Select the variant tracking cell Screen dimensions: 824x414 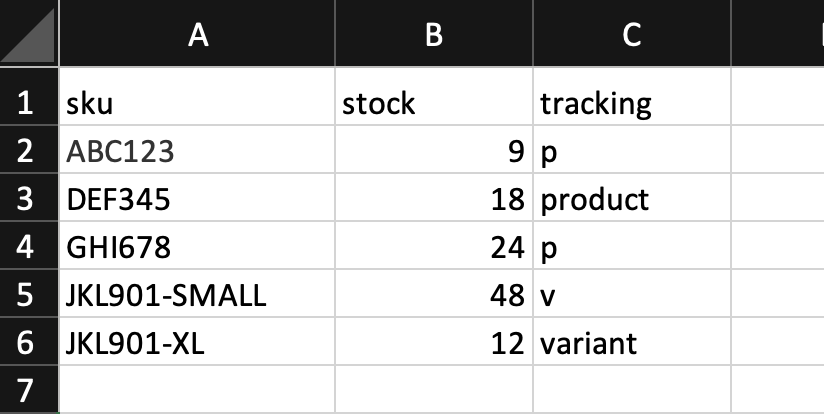[632, 341]
